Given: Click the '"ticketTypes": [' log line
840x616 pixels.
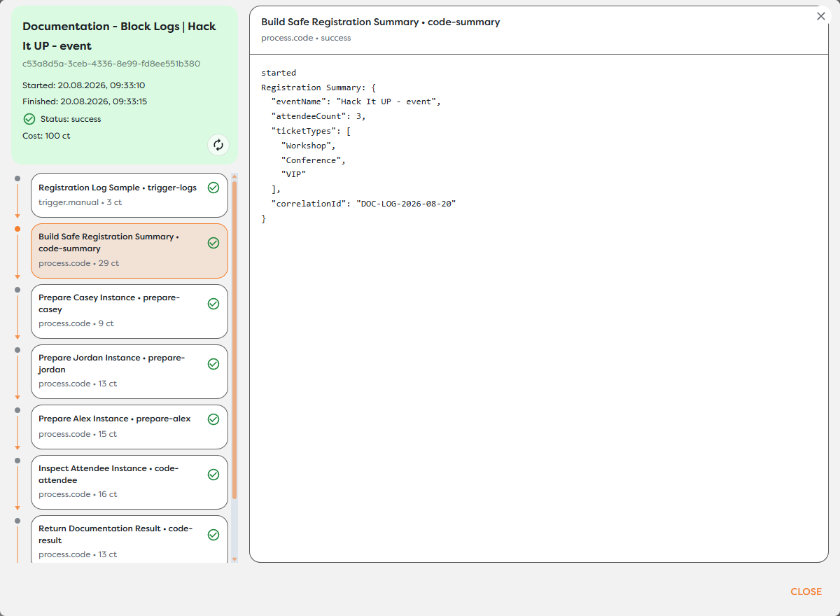Looking at the screenshot, I should tap(311, 131).
